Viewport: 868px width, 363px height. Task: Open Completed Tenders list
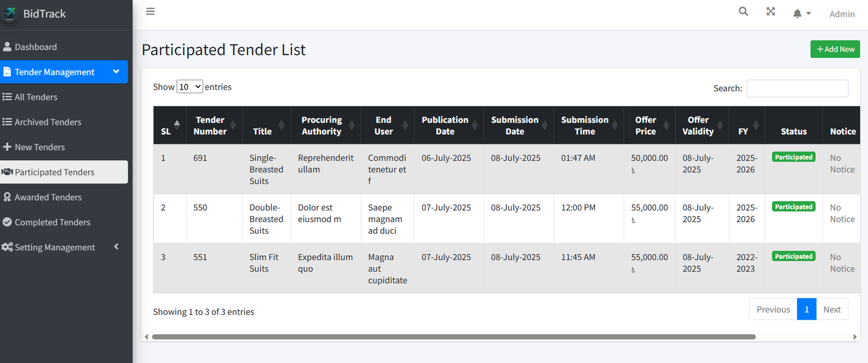tap(52, 222)
